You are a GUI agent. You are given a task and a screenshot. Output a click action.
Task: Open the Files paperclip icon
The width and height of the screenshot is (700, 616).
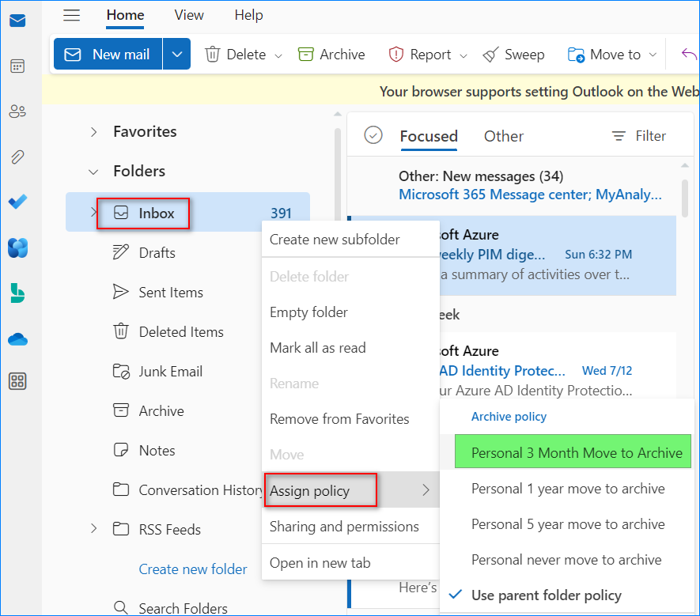tap(17, 157)
